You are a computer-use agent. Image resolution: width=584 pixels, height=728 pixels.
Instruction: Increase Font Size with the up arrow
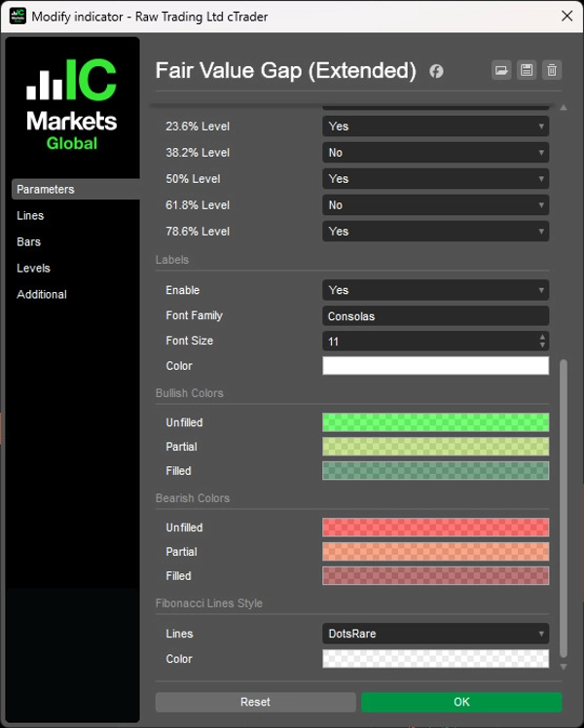[x=542, y=337]
